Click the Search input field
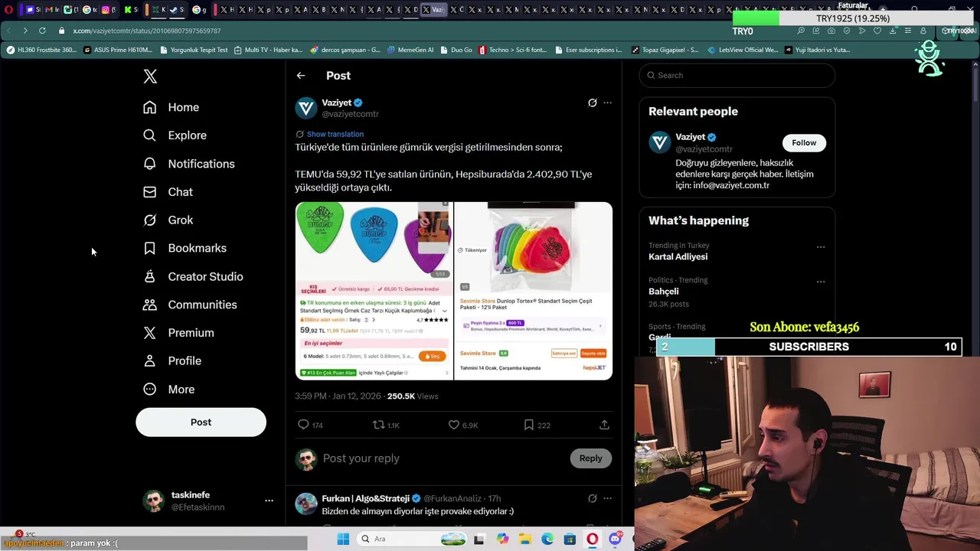The height and width of the screenshot is (551, 980). 737,75
